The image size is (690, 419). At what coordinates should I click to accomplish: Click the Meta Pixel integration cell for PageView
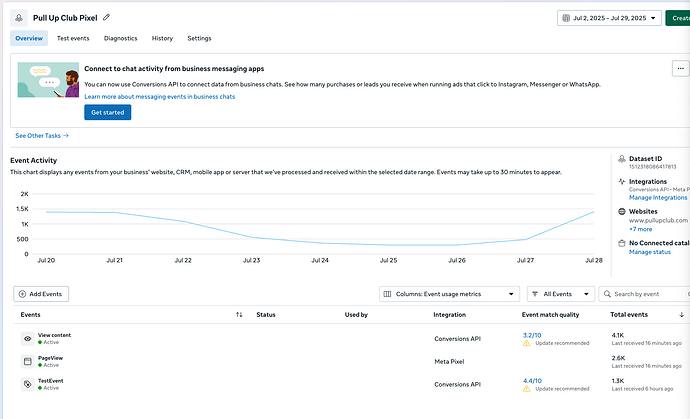click(x=449, y=361)
